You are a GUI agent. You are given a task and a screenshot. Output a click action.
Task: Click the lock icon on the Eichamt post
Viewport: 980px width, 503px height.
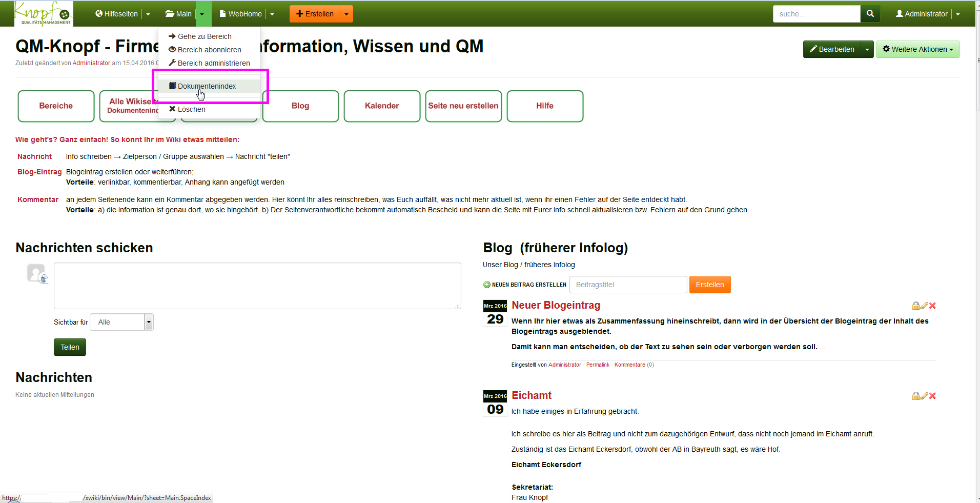[x=915, y=396]
